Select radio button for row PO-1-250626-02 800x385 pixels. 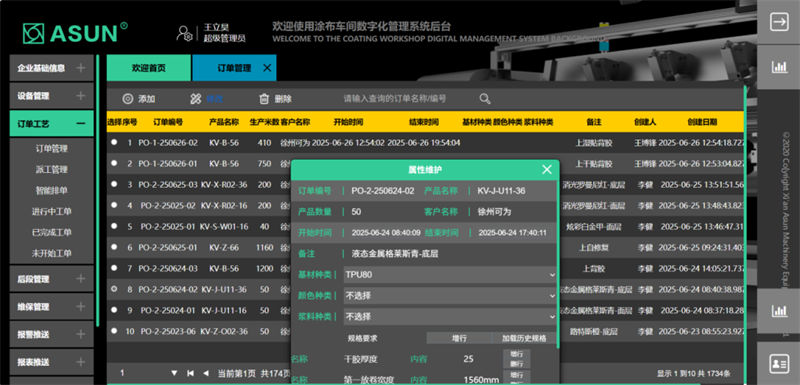pos(114,142)
